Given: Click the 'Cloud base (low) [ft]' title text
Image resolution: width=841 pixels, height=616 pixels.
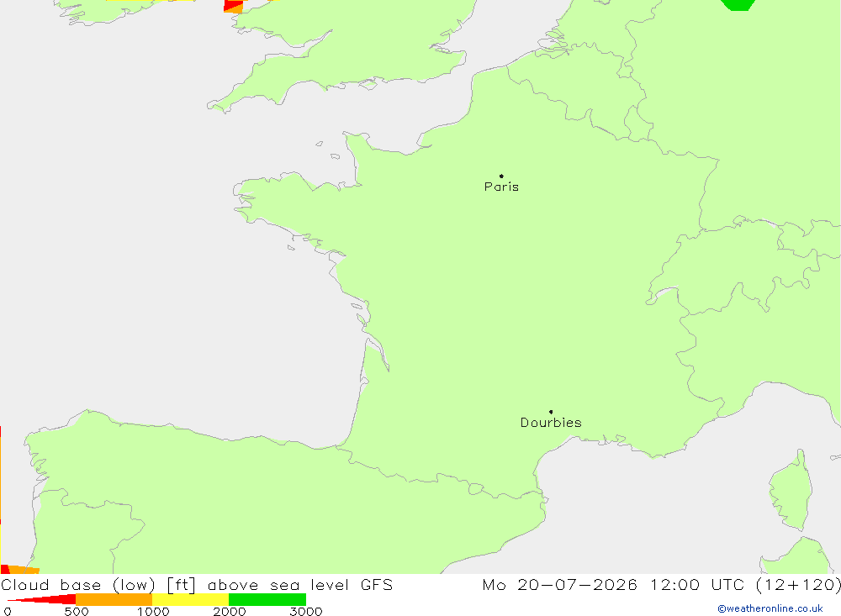Looking at the screenshot, I should tap(98, 585).
